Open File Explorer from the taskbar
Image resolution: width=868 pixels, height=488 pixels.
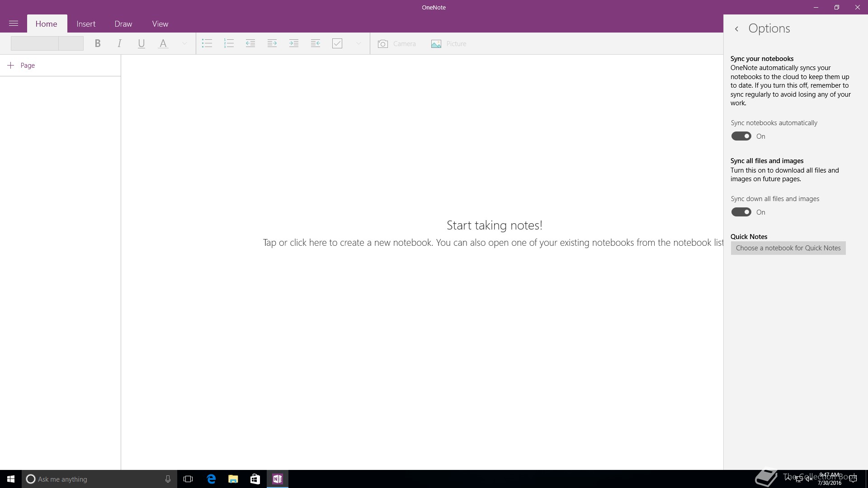tap(233, 479)
